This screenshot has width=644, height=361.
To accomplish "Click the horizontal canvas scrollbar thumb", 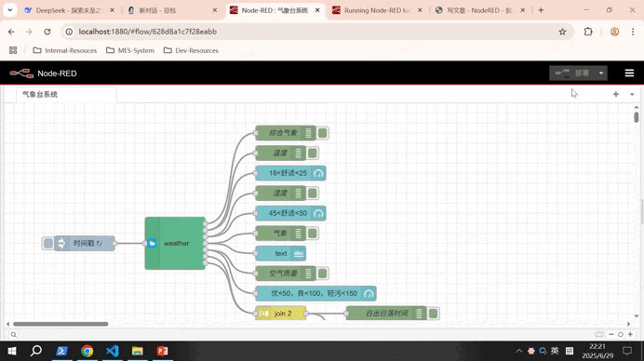I will (60, 324).
